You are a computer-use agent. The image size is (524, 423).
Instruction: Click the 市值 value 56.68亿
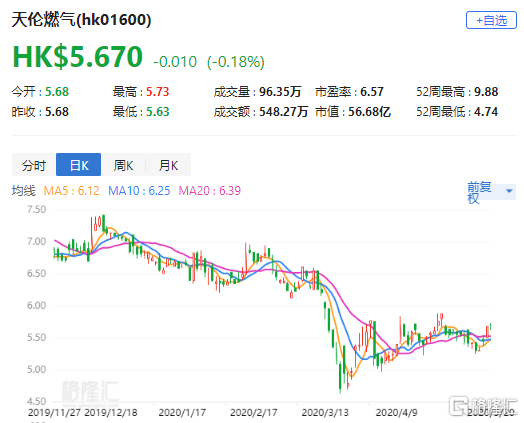369,112
